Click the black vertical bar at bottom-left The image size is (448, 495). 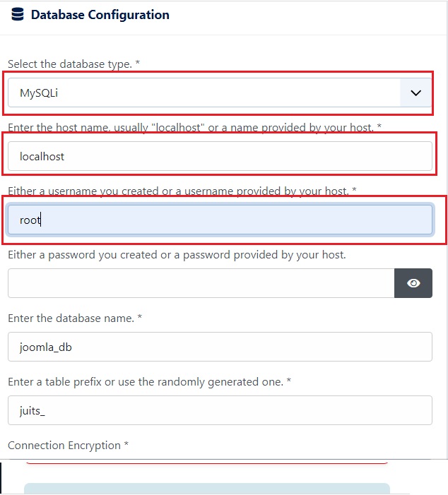coord(1,478)
